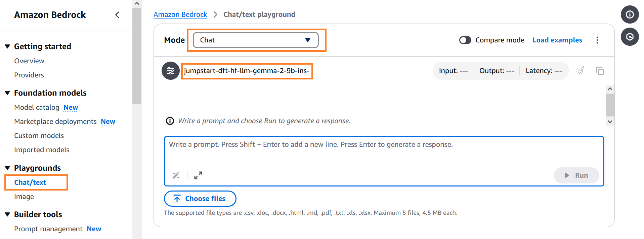Open the model configuration sliders icon
Image resolution: width=644 pixels, height=239 pixels.
pos(171,71)
